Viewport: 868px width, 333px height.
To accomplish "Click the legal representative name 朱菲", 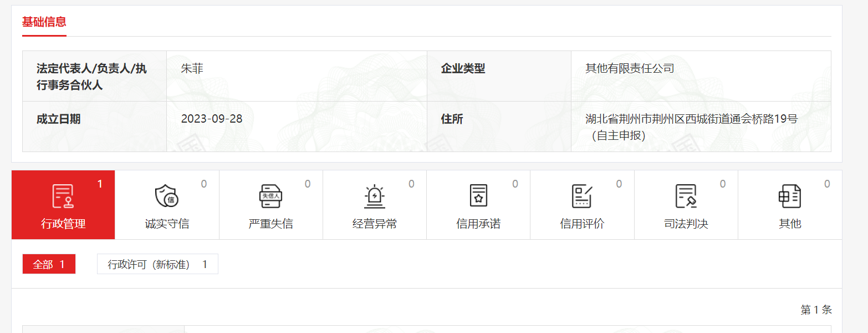I will [x=192, y=69].
